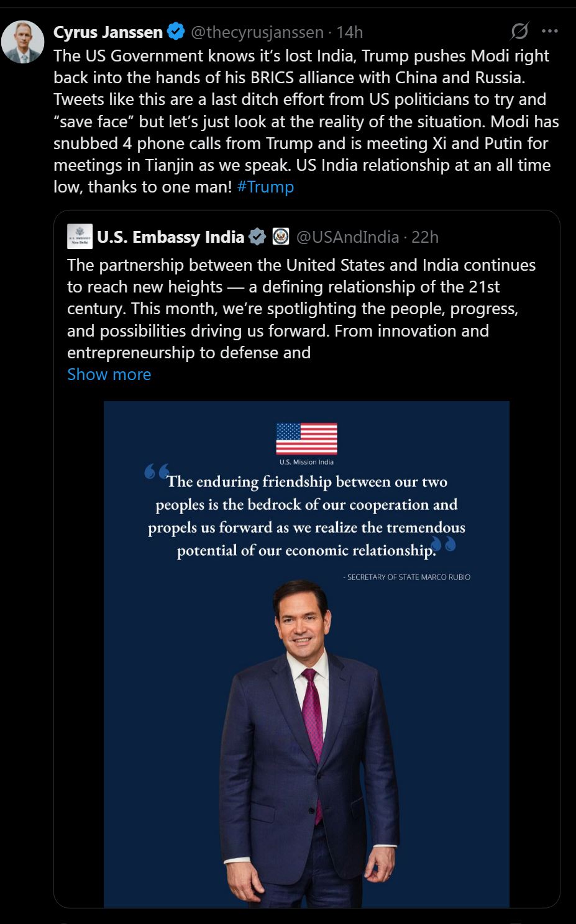576x924 pixels.
Task: Click the US flag in the quoted image
Action: point(306,439)
